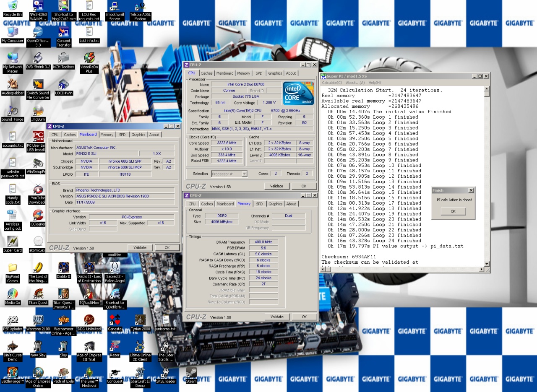
Task: Click OK in CPU-Z CPU window
Action: (x=304, y=186)
